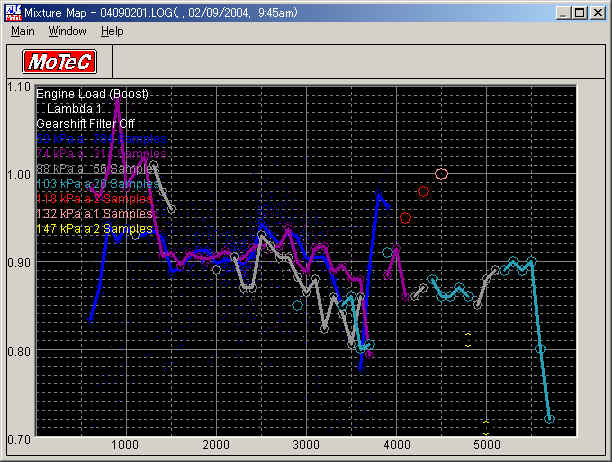Click the lowest cyan data point near 0.72
Screen dimensions: 612x462
pos(549,419)
